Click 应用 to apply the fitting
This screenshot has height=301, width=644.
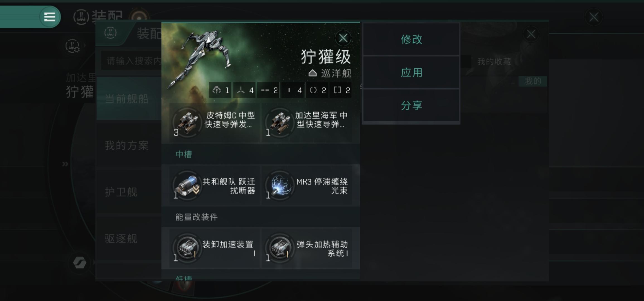coord(411,72)
